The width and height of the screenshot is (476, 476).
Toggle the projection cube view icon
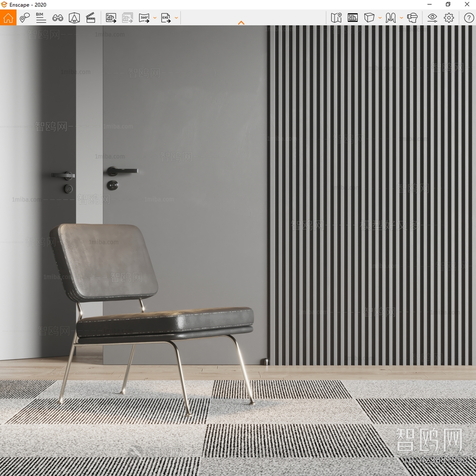pos(369,18)
